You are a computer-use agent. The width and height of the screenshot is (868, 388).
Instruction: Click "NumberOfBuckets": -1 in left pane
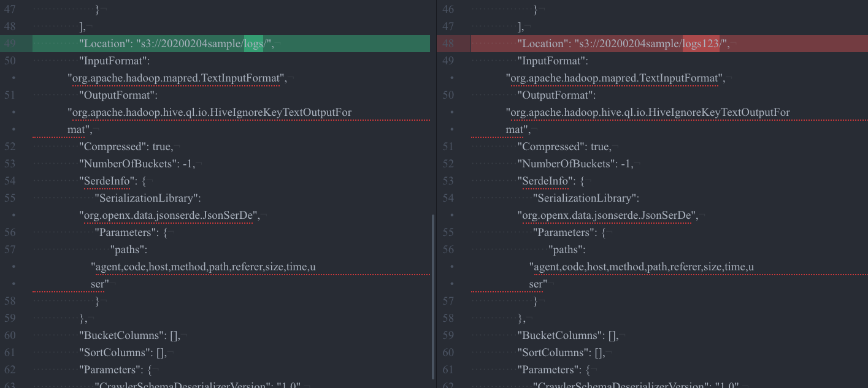point(137,164)
